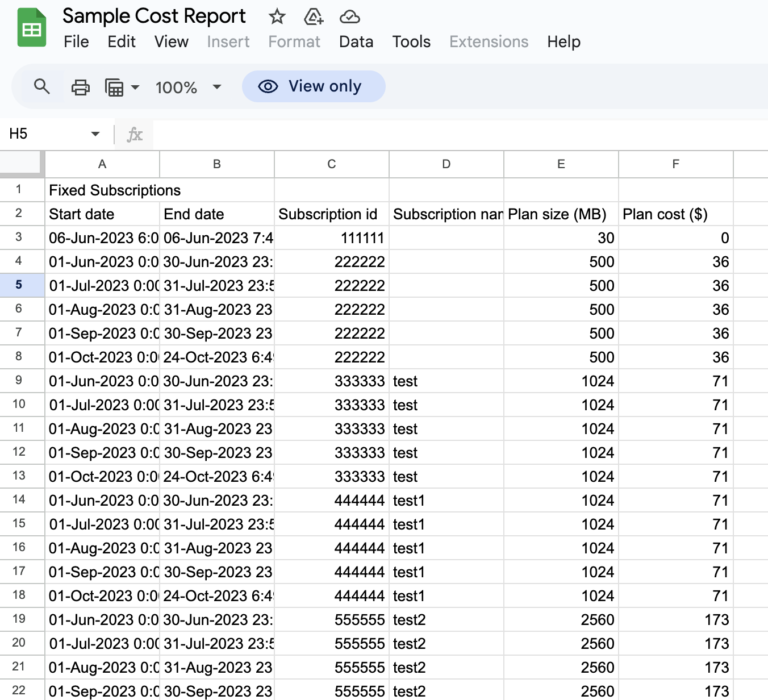768x700 pixels.
Task: Star the Sample Cost Report document
Action: coord(277,16)
